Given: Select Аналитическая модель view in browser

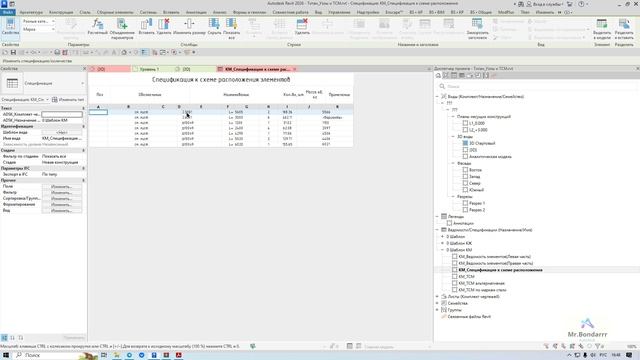Looking at the screenshot, I should 490,157.
